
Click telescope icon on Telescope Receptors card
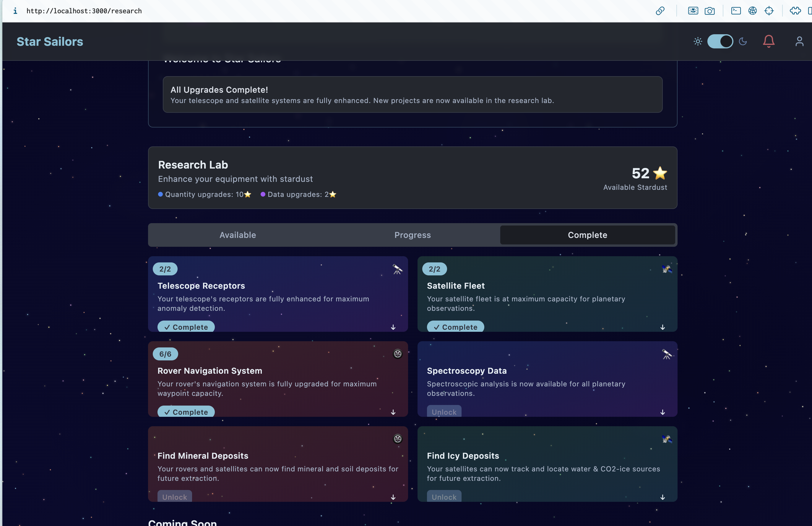(397, 269)
